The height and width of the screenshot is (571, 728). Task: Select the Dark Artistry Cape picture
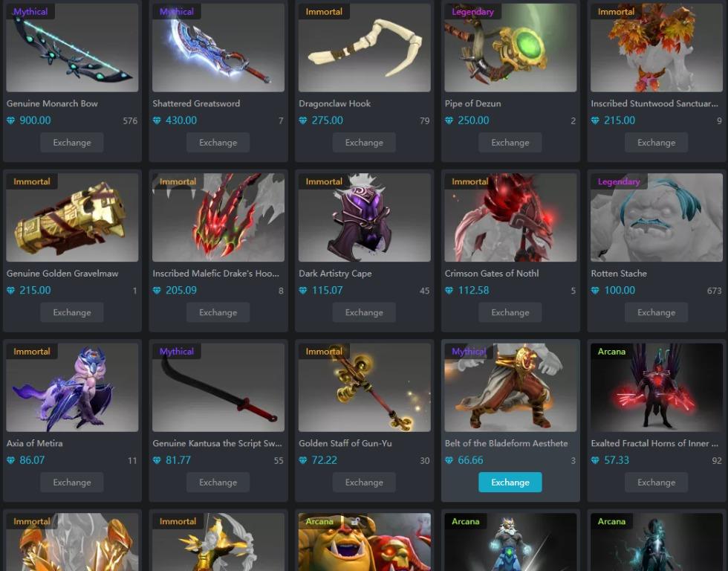coord(365,217)
